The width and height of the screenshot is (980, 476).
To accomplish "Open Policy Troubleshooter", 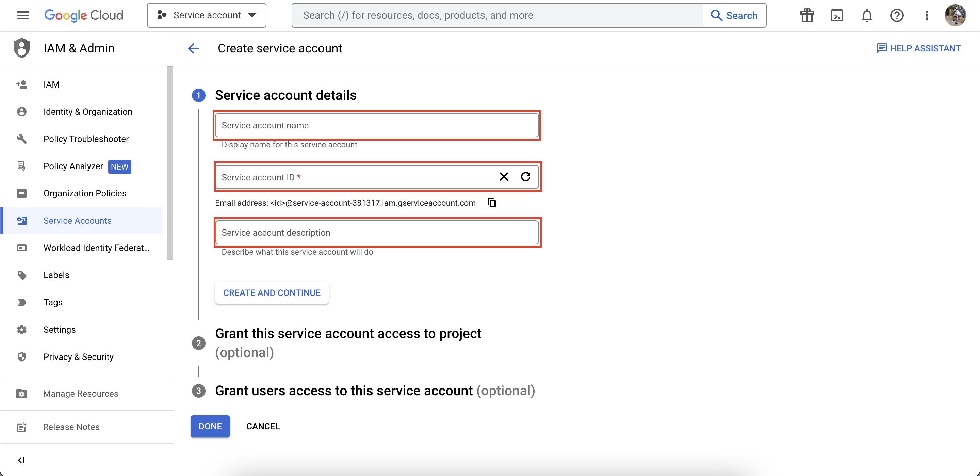I will tap(82, 139).
